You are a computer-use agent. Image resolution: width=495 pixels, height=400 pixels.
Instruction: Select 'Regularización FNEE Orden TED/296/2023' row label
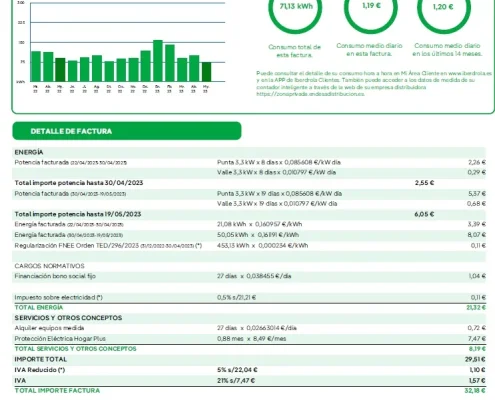point(108,246)
